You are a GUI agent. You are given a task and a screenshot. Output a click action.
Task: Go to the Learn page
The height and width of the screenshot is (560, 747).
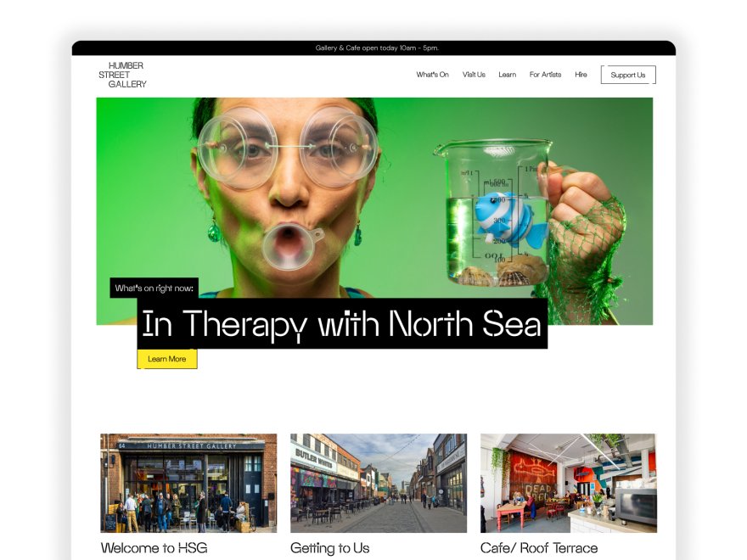(x=507, y=75)
